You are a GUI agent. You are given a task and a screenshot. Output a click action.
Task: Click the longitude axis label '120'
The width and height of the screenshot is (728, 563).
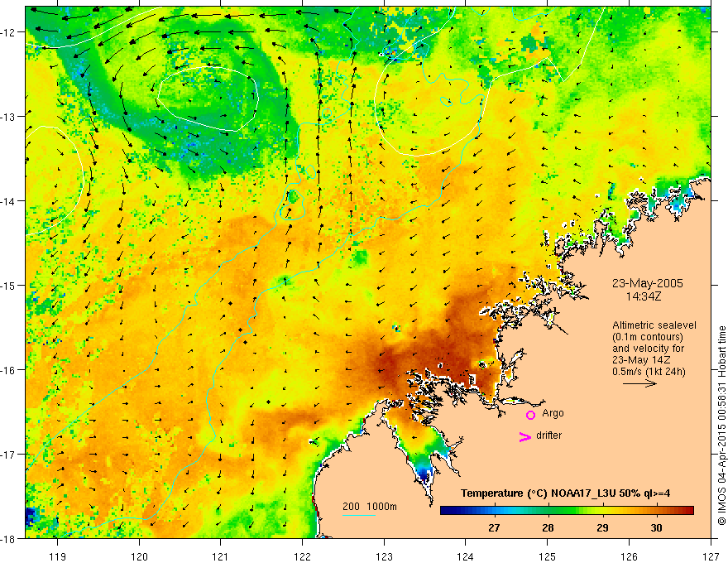(x=139, y=556)
